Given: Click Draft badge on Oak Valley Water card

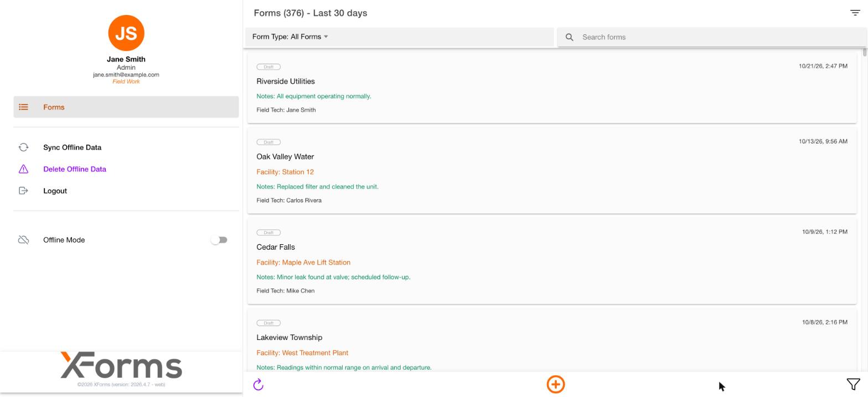Looking at the screenshot, I should click(268, 142).
